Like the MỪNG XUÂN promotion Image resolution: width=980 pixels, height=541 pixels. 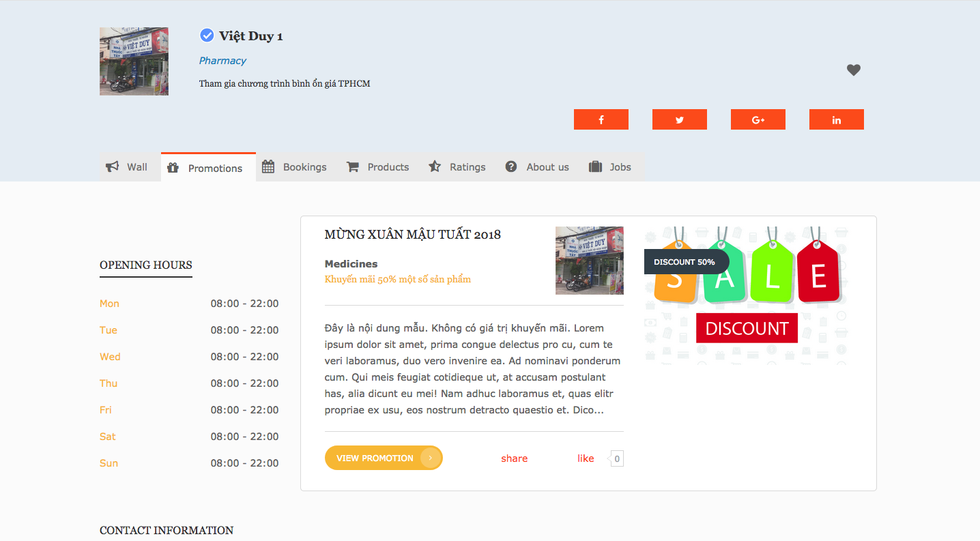pyautogui.click(x=585, y=458)
